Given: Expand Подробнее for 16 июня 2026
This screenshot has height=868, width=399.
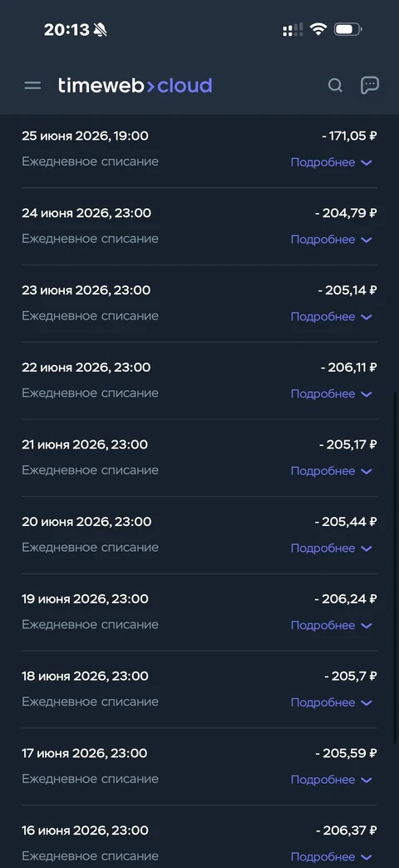Looking at the screenshot, I should coord(332,856).
